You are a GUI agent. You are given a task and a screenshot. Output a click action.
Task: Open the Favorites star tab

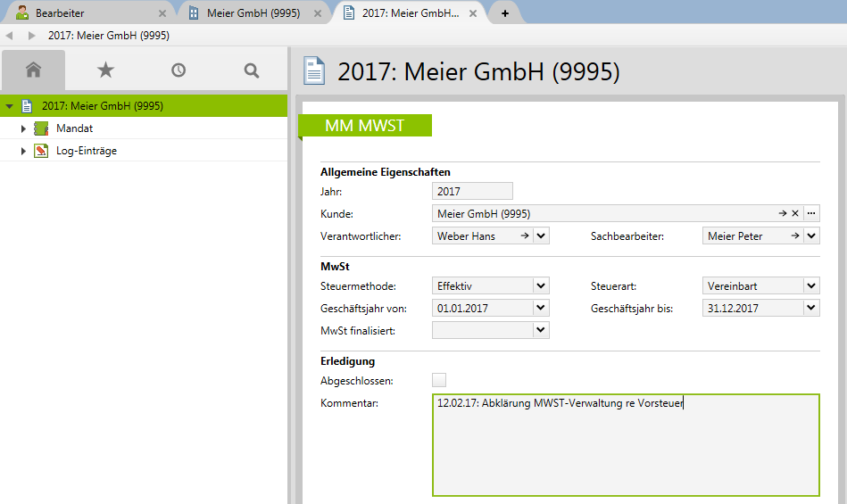(106, 70)
